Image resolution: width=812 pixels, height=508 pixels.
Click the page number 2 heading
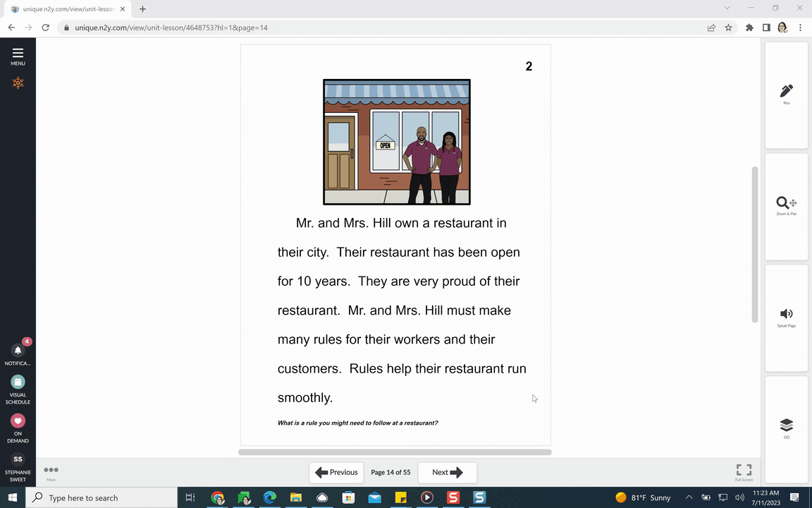click(529, 66)
